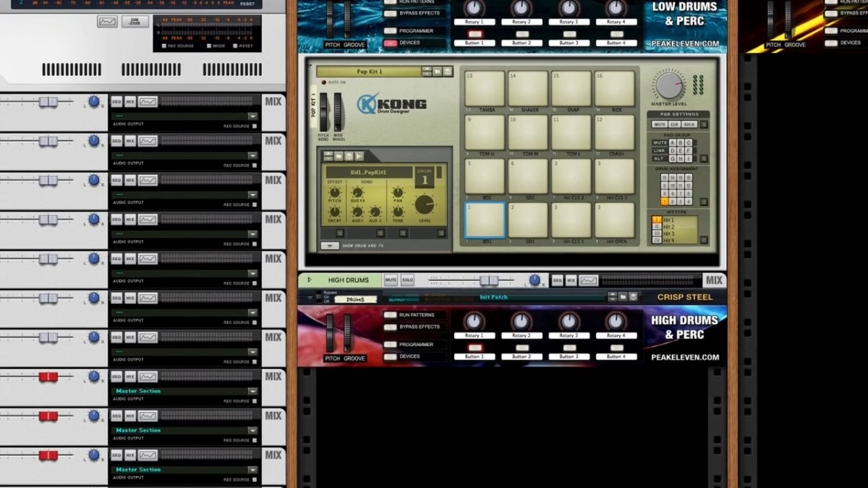Mute the HIGH DRUMS mix channel
This screenshot has height=488, width=868.
[x=391, y=280]
